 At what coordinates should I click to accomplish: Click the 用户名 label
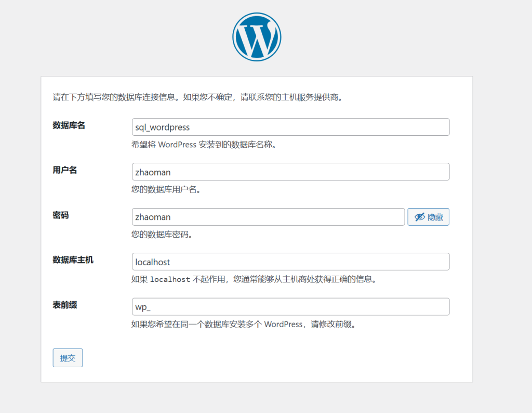(x=65, y=170)
